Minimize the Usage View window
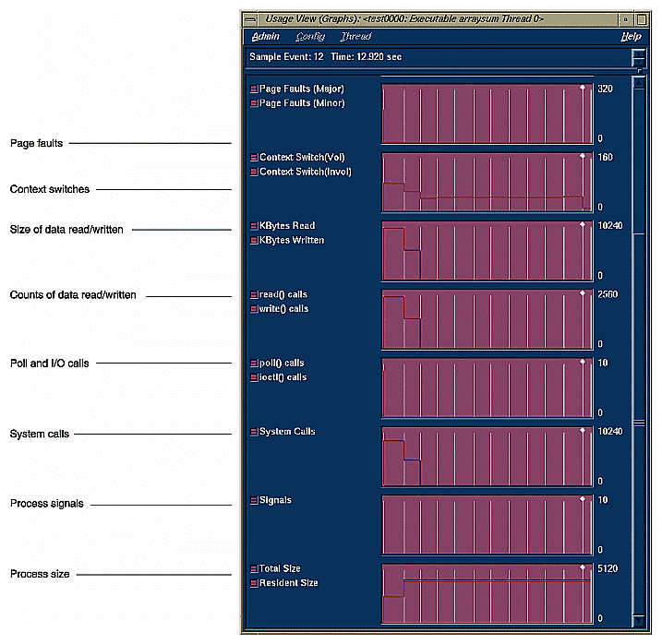This screenshot has width=662, height=644. point(626,19)
